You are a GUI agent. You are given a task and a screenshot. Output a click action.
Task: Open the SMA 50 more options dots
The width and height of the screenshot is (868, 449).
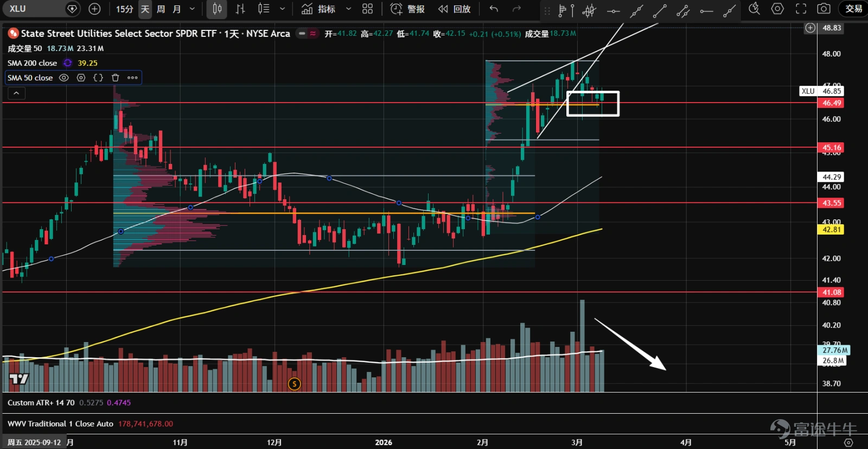(x=132, y=78)
